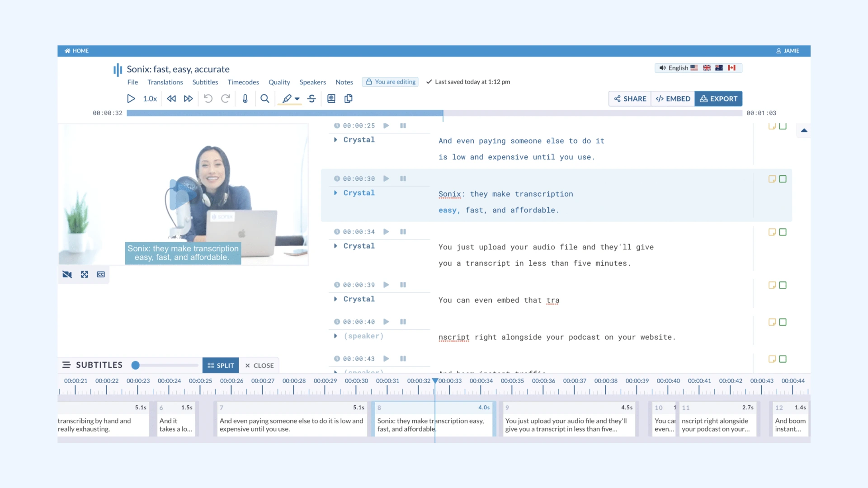This screenshot has height=488, width=868.
Task: Check the checkbox for 00:00:39 paragraph
Action: point(783,285)
